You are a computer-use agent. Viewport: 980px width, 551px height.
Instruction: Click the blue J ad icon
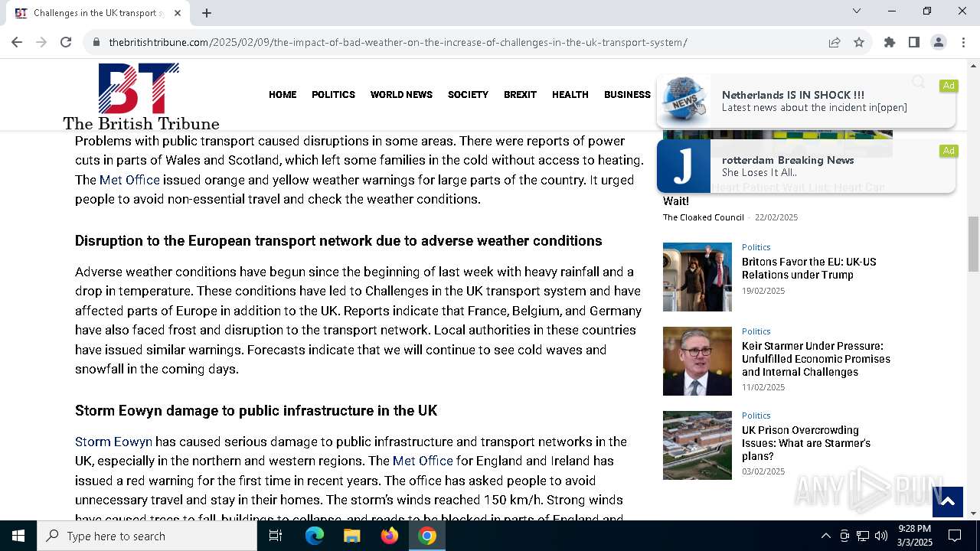point(684,166)
